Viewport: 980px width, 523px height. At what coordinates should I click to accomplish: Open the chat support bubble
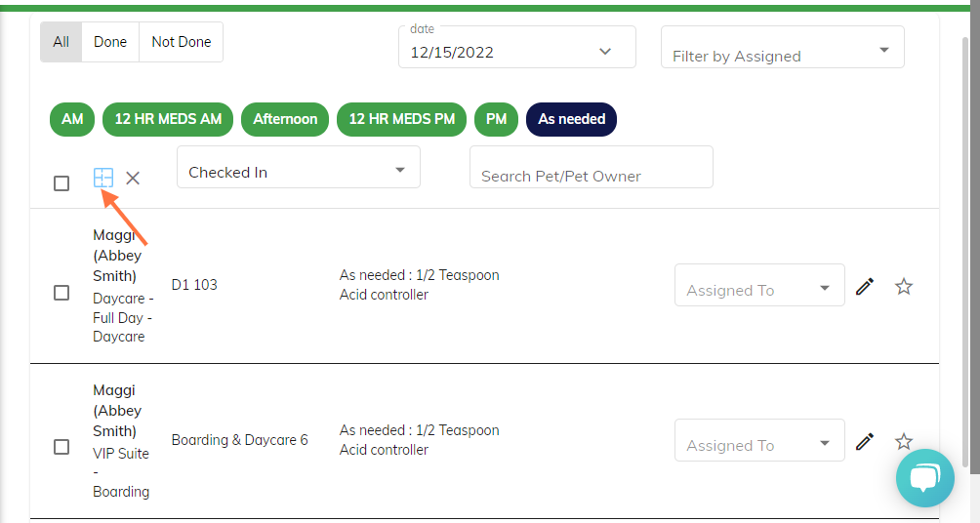[925, 478]
